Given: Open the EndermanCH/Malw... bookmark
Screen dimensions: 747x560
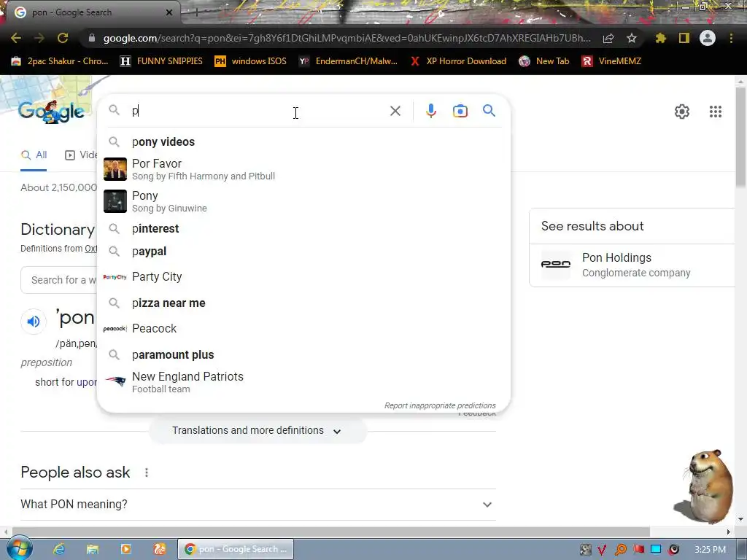Looking at the screenshot, I should [348, 61].
